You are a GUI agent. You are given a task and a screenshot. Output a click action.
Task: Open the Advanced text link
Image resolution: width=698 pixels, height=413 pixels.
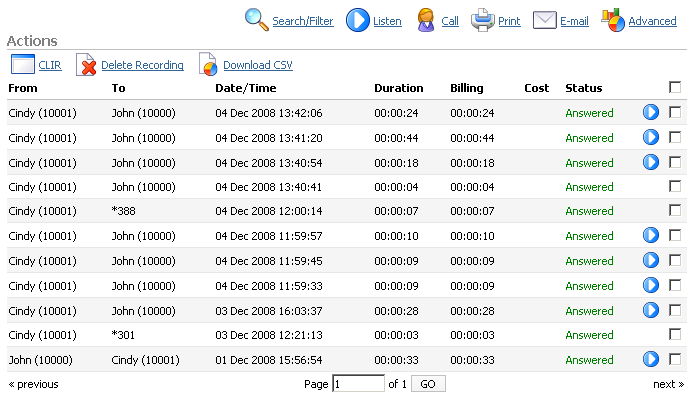652,21
